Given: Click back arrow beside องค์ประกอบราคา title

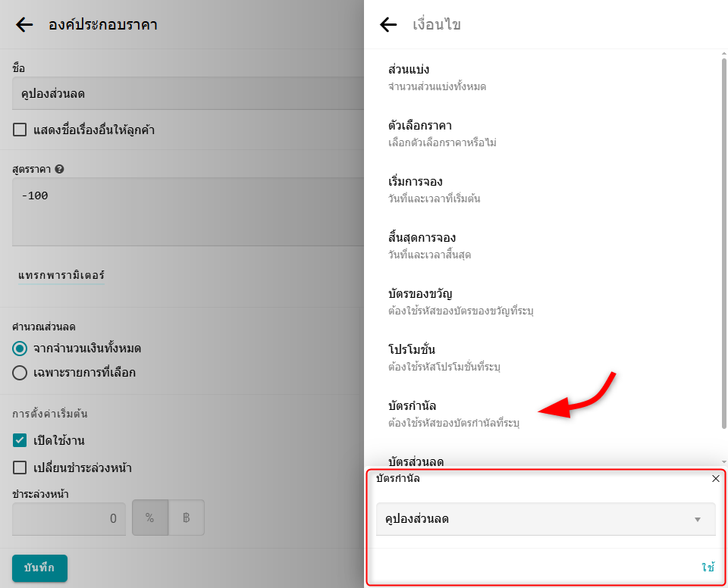Looking at the screenshot, I should point(24,25).
